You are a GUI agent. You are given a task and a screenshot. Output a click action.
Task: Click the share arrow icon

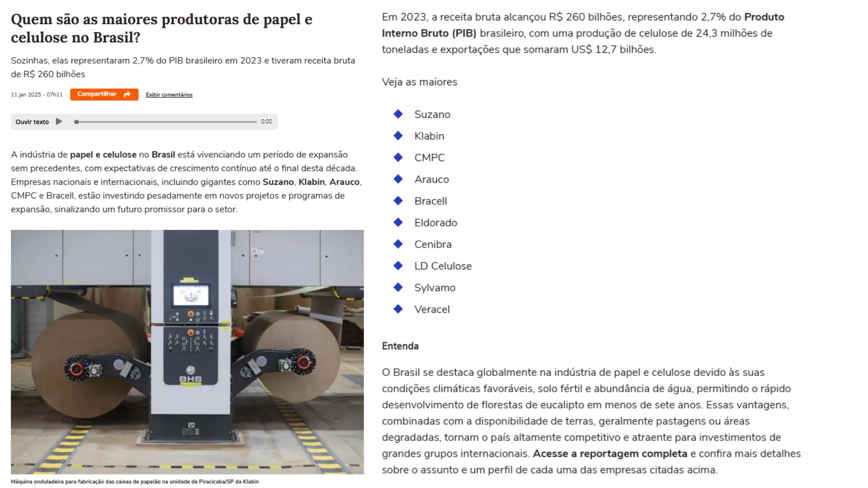[127, 94]
